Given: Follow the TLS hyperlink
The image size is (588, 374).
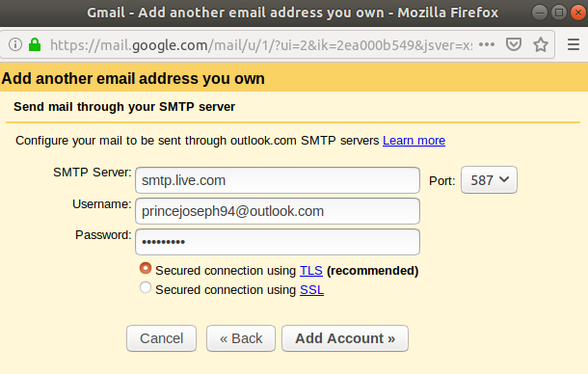Looking at the screenshot, I should [311, 271].
